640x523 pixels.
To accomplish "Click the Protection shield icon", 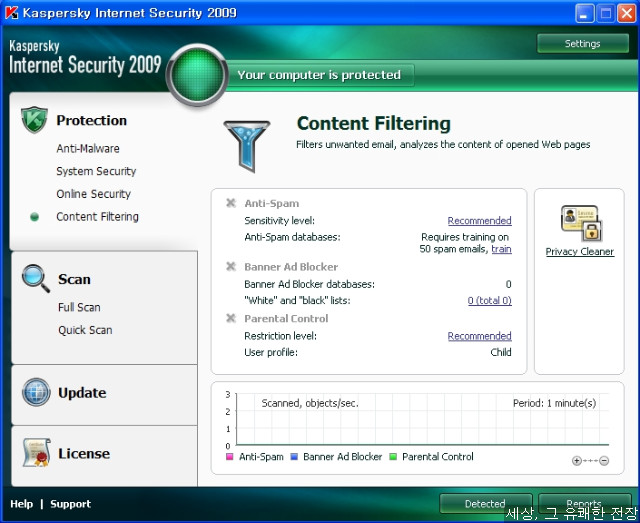I will (34, 120).
